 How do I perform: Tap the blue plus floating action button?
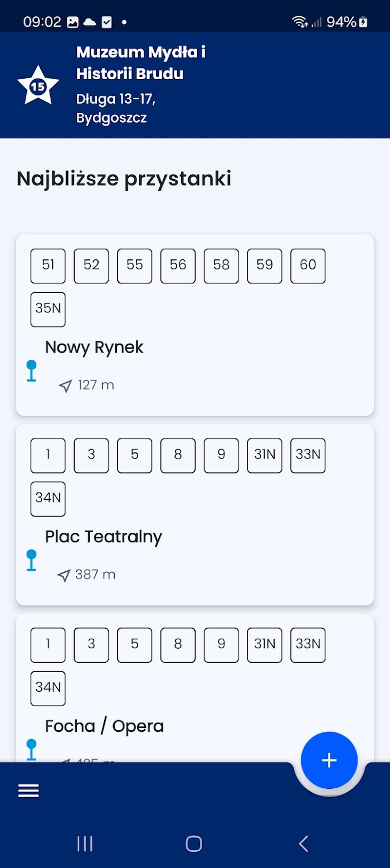(x=329, y=760)
